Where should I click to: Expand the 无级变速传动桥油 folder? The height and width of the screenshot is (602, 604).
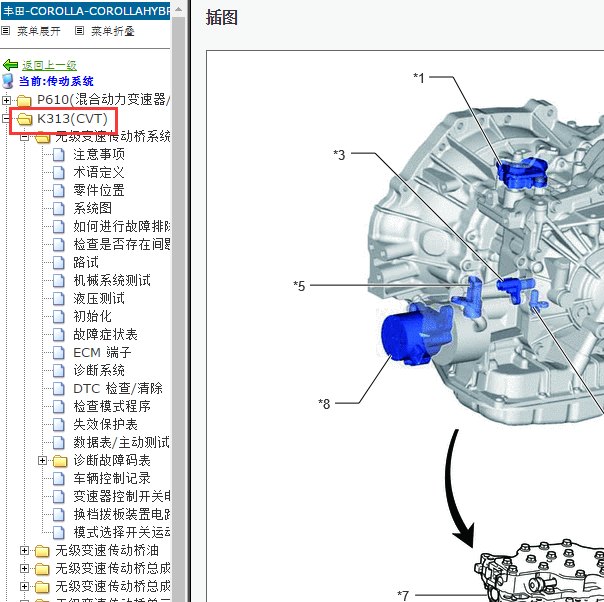24,551
